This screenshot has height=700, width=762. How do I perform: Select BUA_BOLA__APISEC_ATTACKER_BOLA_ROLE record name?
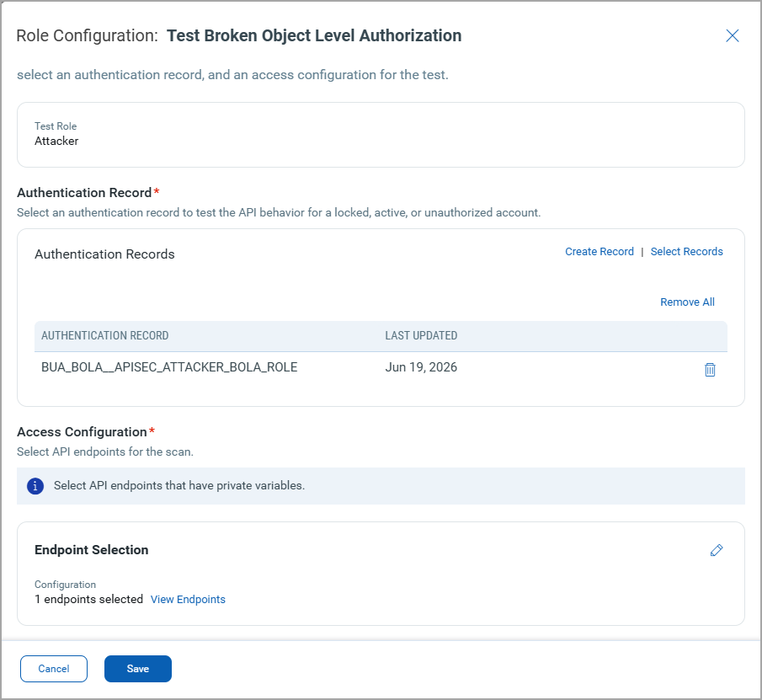[169, 367]
